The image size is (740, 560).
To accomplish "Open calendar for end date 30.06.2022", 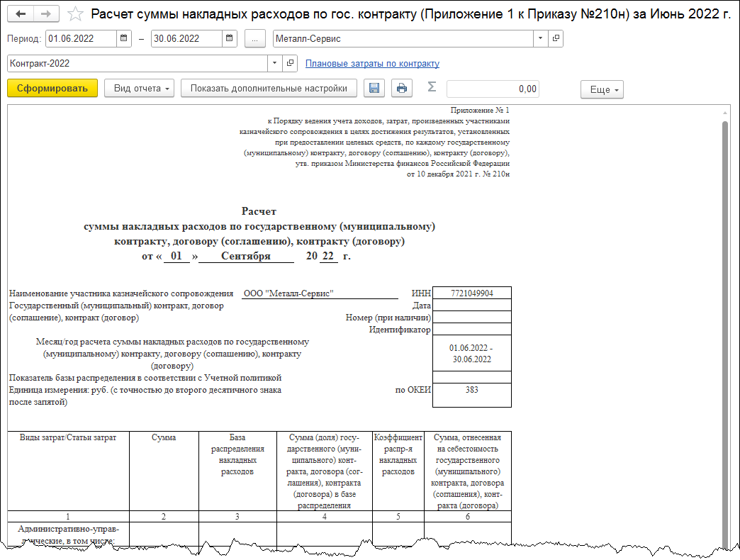I will 230,38.
